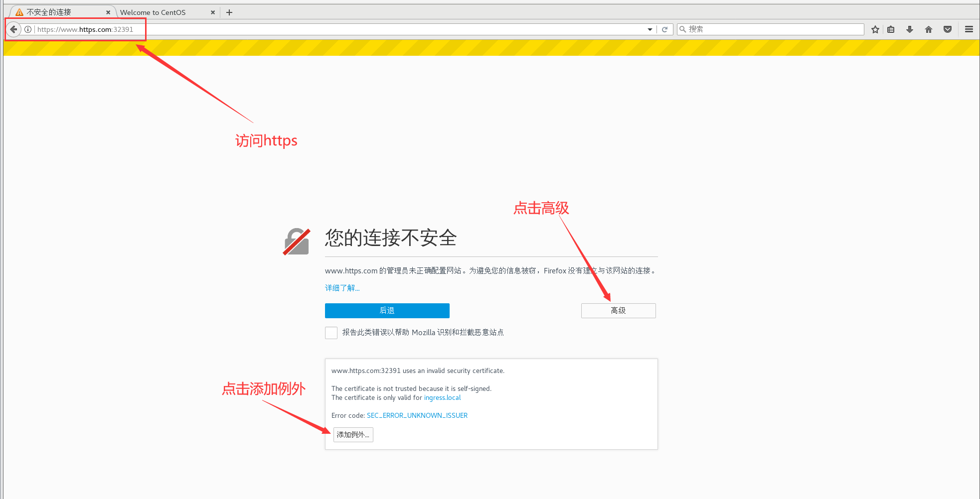The width and height of the screenshot is (980, 499).
Task: Open a new tab with plus button
Action: tap(229, 12)
